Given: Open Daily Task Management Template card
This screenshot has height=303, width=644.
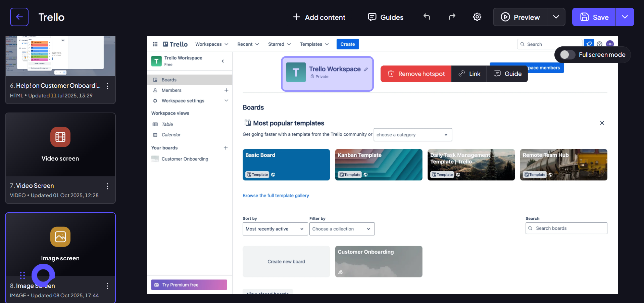Looking at the screenshot, I should click(471, 165).
